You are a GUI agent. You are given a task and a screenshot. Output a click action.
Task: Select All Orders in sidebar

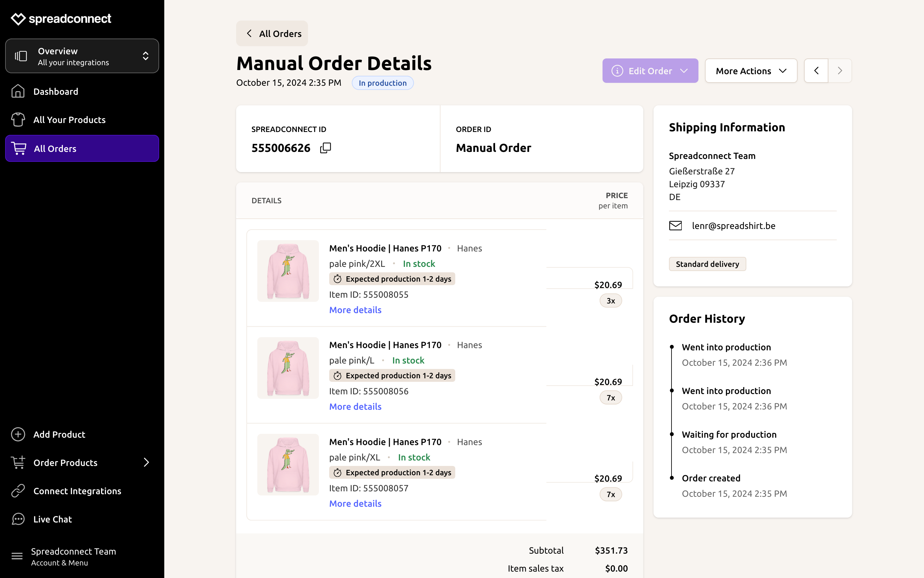click(82, 148)
